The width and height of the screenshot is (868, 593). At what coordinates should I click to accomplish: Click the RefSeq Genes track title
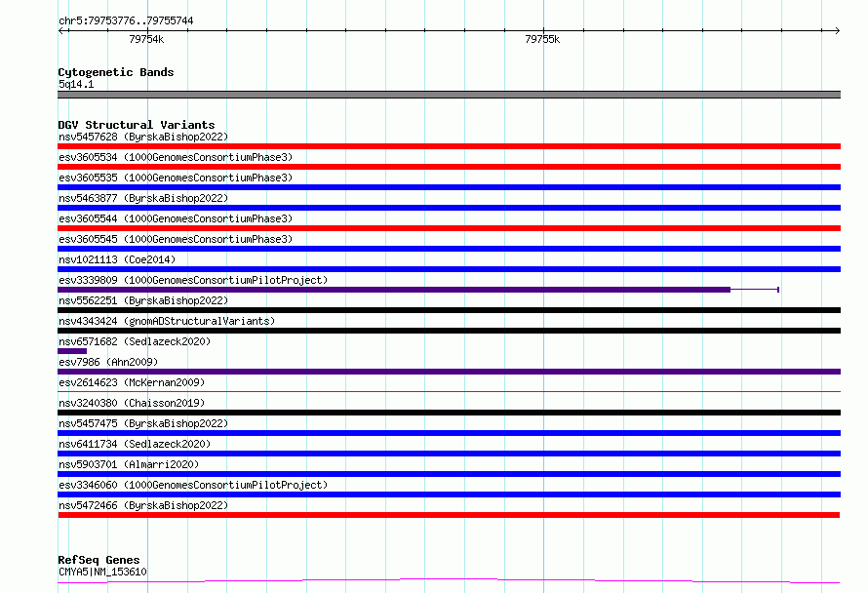pos(99,561)
